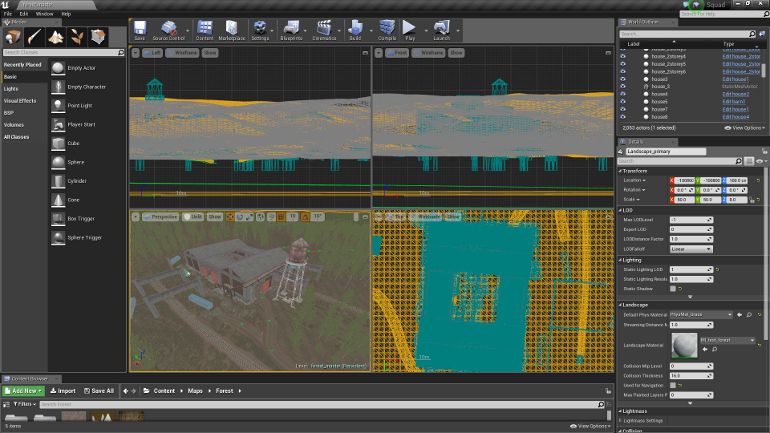Open the Window menu
This screenshot has height=433, width=770.
click(x=44, y=14)
